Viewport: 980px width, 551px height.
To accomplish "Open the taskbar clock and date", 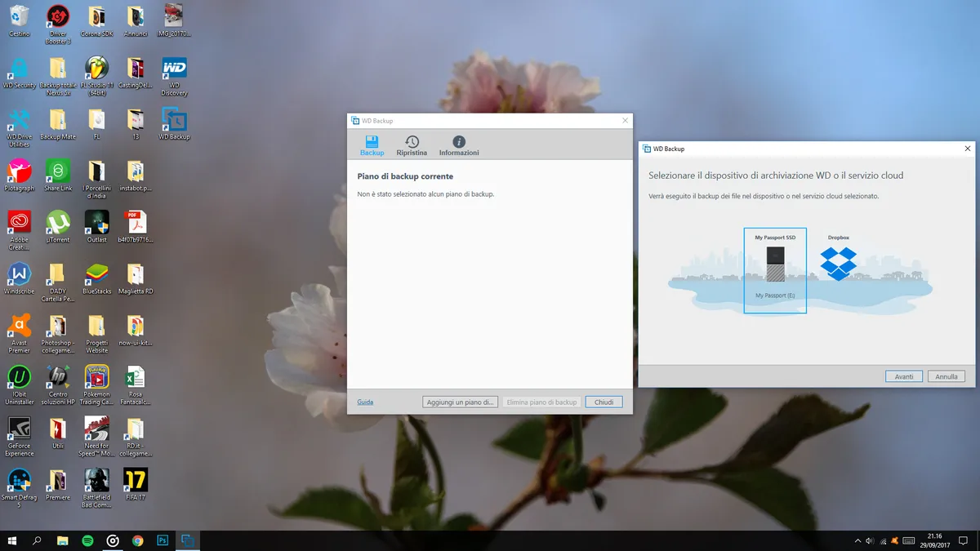I will point(935,540).
